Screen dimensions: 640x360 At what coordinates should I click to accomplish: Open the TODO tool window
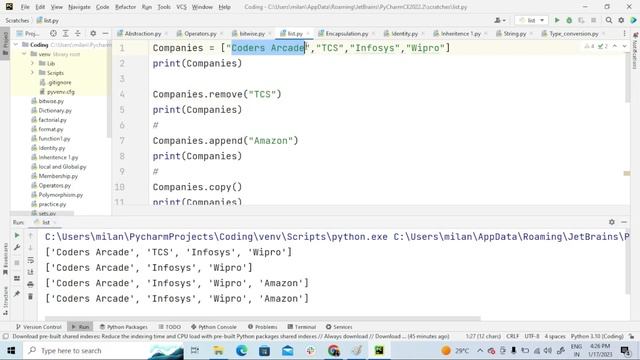coord(169,327)
